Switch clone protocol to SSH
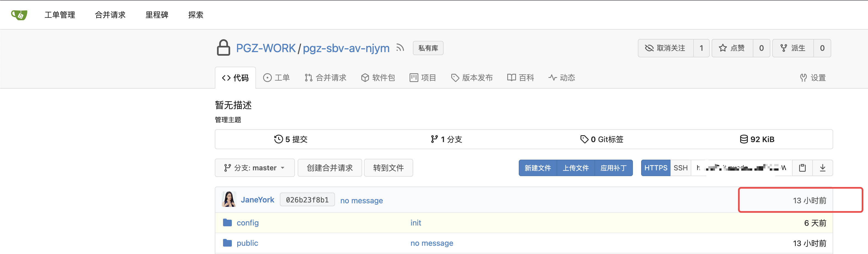This screenshot has width=868, height=254. coord(681,167)
